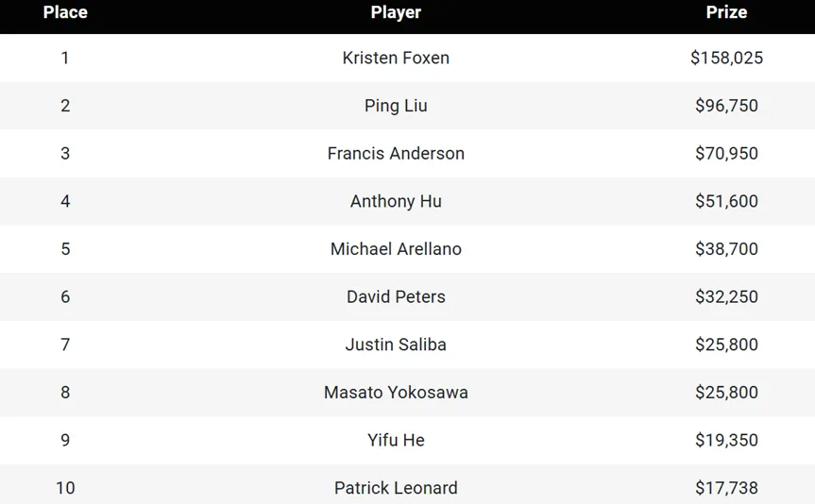
Task: Select the Yifu He player cell
Action: [396, 440]
